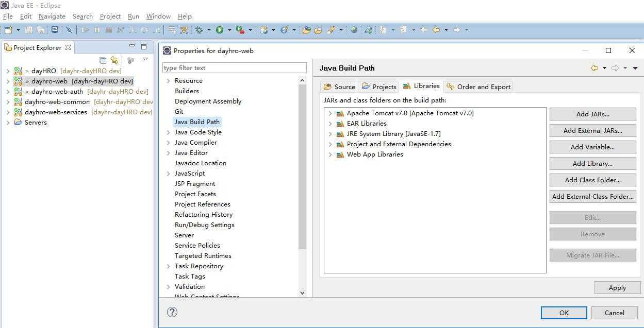The image size is (644, 328).
Task: Select Deployment Assembly in the properties list
Action: 208,101
